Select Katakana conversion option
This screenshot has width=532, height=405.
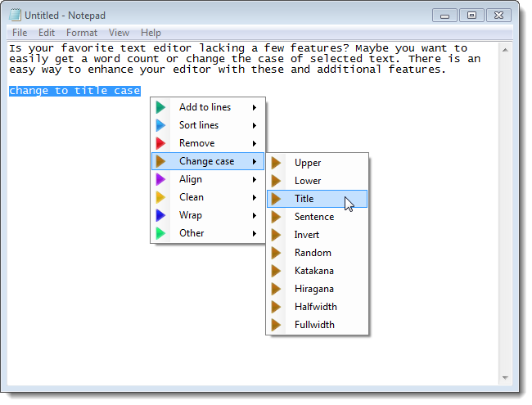pos(317,271)
